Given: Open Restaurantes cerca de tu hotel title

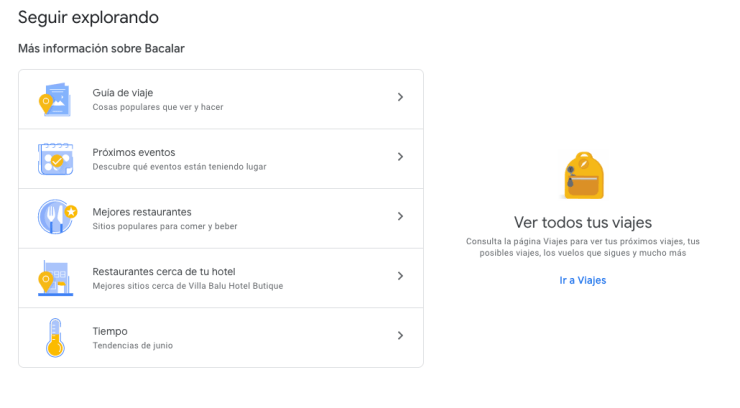Looking at the screenshot, I should tap(164, 271).
